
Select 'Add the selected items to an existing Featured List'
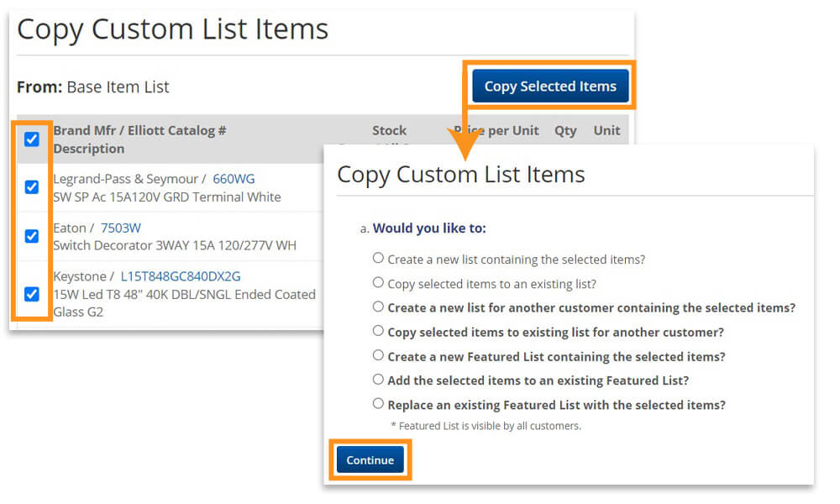[x=378, y=379]
